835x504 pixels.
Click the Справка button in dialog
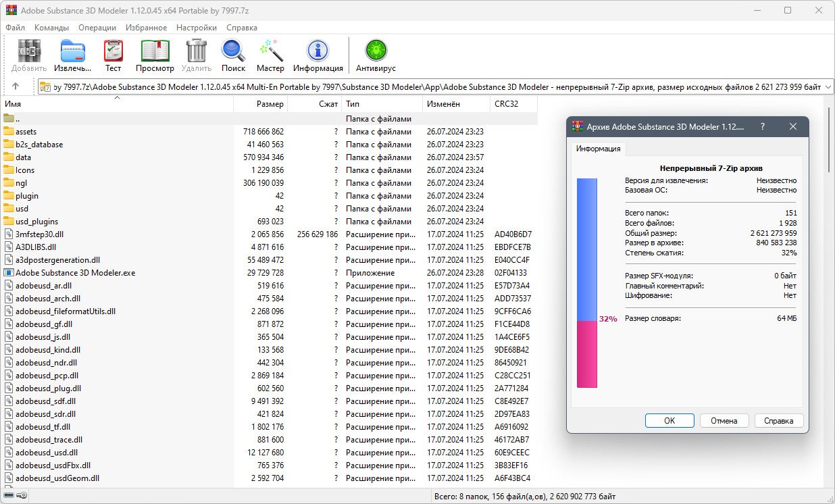point(778,420)
